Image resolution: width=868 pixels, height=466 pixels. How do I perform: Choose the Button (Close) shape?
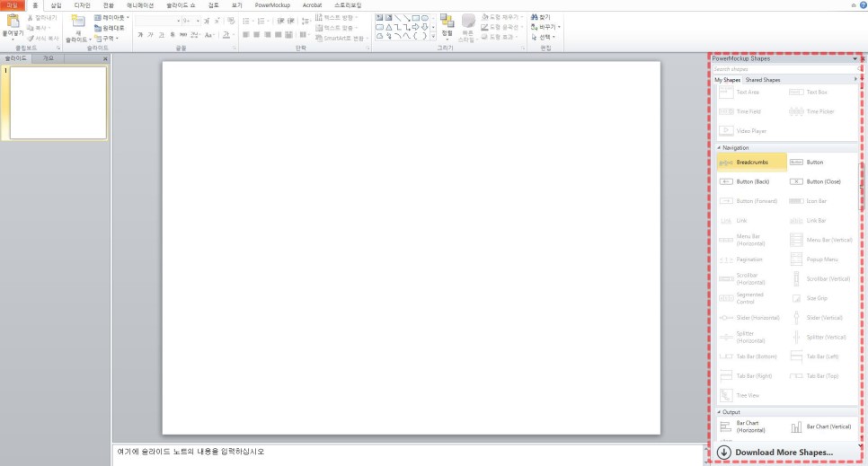[x=822, y=181]
